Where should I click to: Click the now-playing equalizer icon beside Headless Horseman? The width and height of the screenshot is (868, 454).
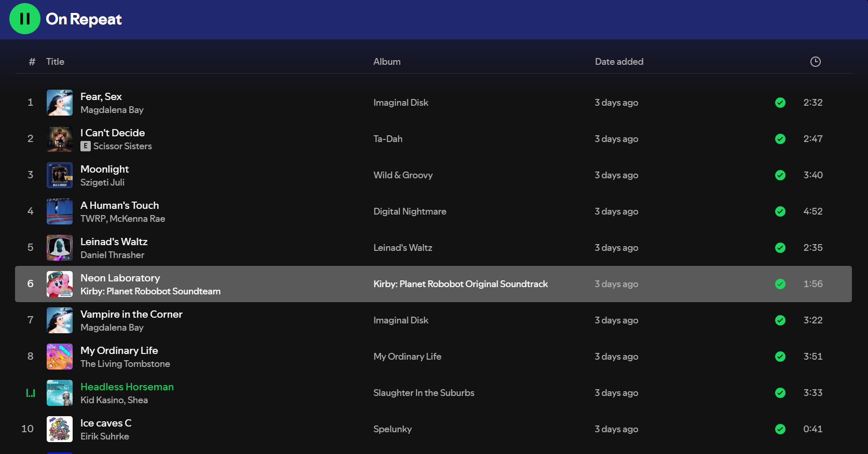click(x=31, y=393)
